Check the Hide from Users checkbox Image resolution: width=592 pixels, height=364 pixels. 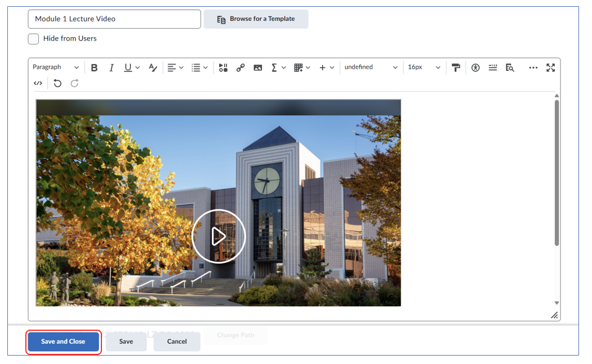tap(33, 39)
